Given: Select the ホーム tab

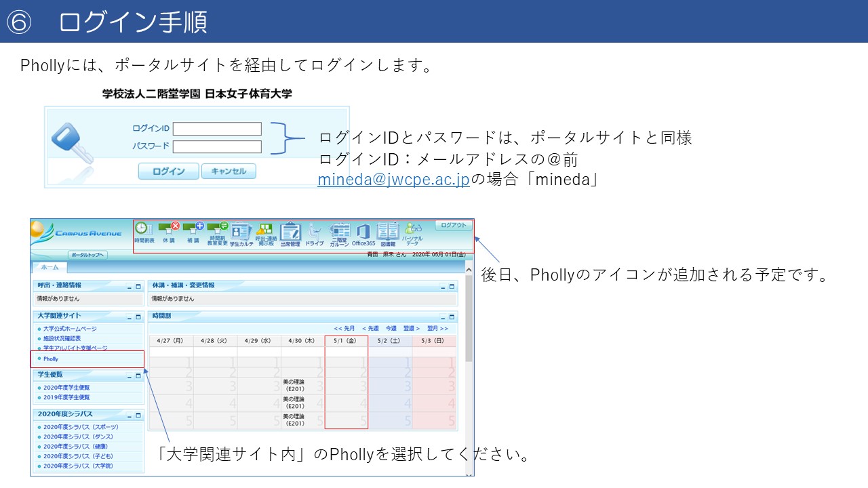Looking at the screenshot, I should 50,268.
